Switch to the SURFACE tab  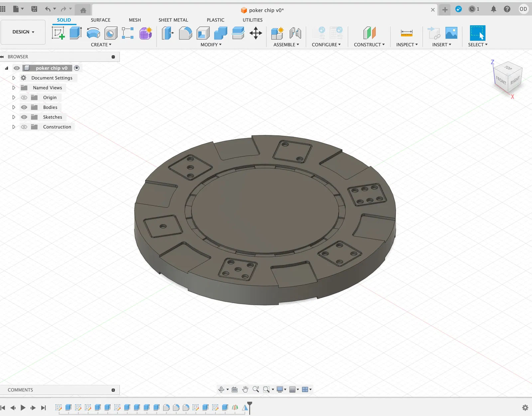click(100, 20)
